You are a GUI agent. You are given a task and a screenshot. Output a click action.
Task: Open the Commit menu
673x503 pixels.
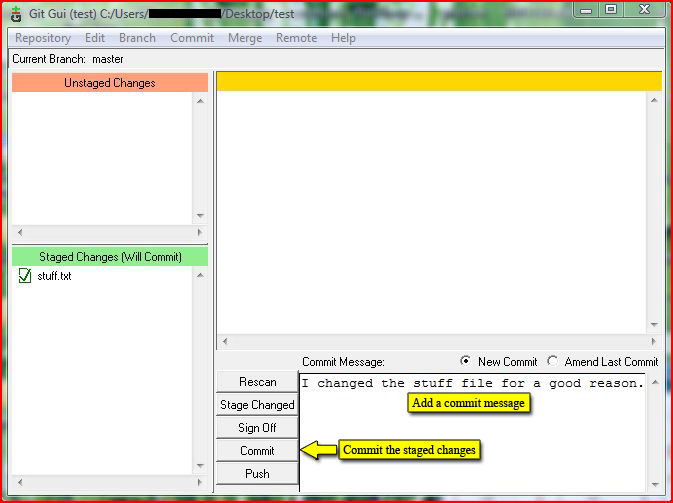coord(192,38)
